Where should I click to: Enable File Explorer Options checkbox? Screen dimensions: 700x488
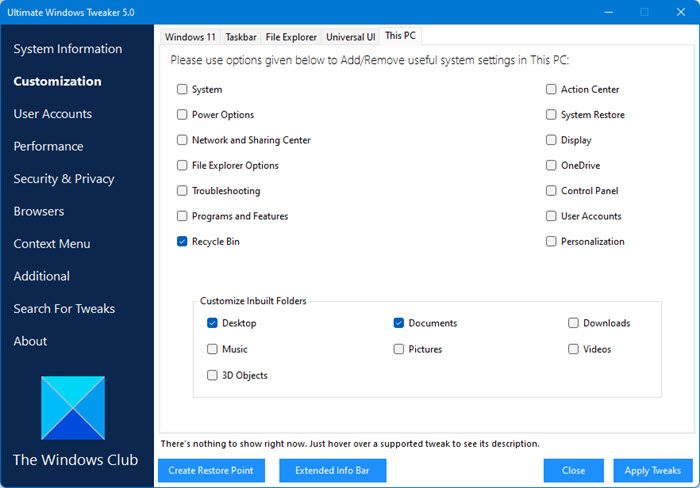(182, 166)
